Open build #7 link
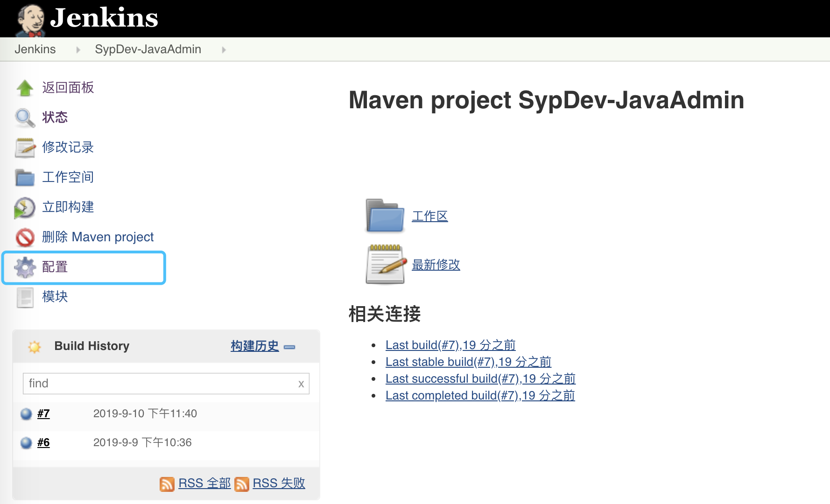The image size is (830, 504). (43, 413)
